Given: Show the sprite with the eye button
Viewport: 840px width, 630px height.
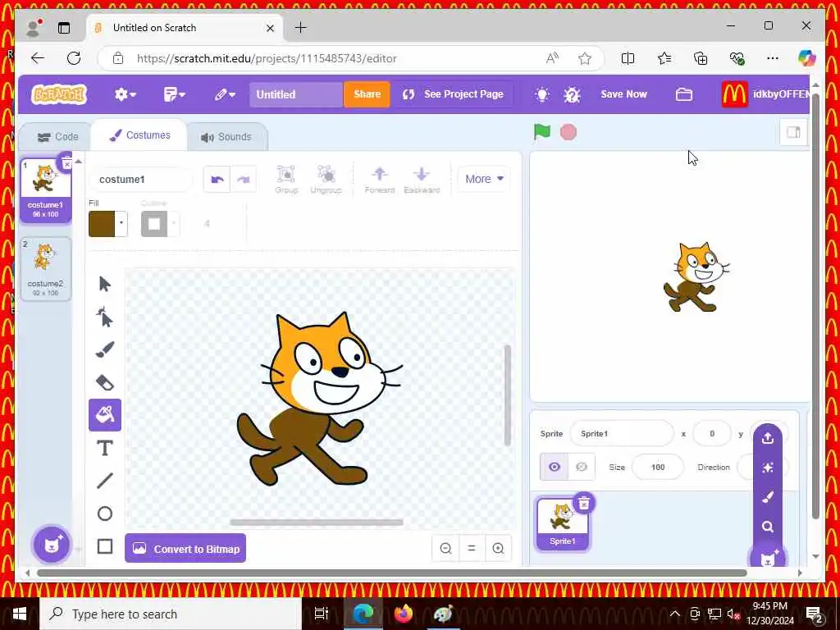Looking at the screenshot, I should 554,467.
